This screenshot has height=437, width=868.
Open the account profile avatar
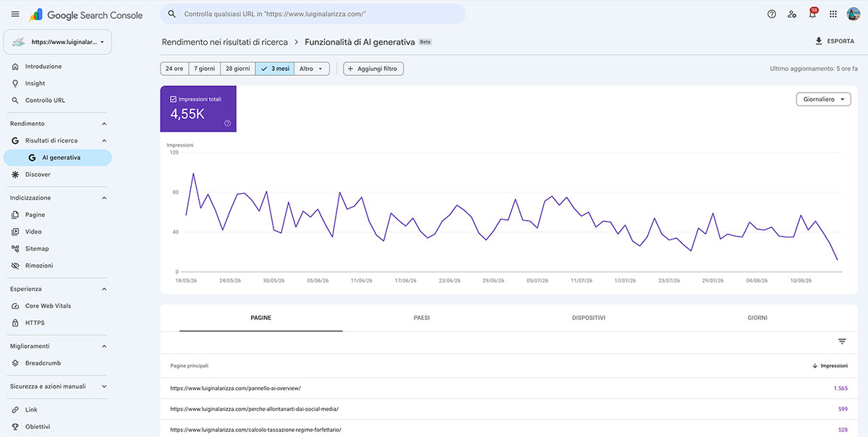854,14
